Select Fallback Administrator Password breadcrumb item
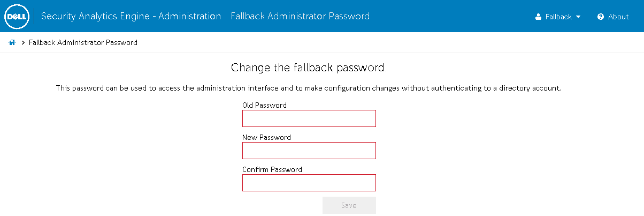This screenshot has height=216, width=644. click(83, 42)
